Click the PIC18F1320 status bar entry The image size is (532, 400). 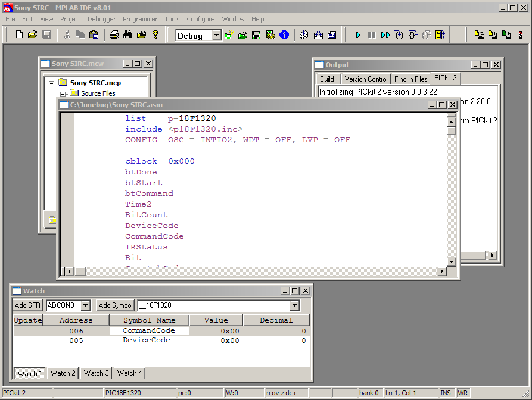point(140,393)
